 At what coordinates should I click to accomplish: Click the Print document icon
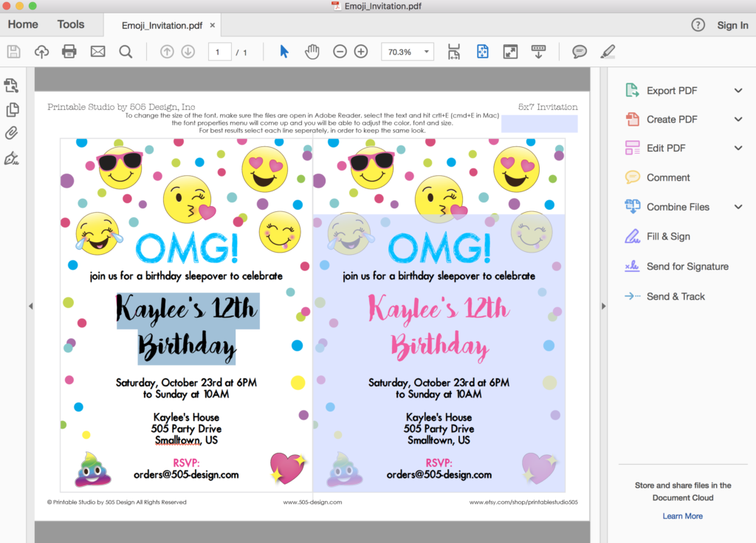(x=69, y=51)
